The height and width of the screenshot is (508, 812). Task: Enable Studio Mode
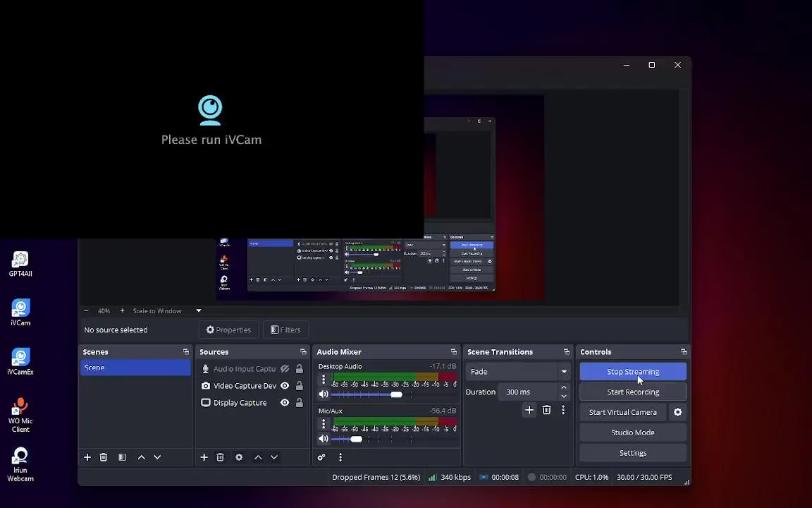click(x=633, y=433)
